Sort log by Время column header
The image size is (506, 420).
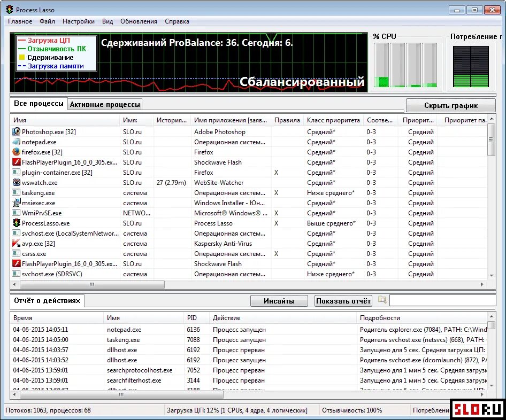(x=57, y=318)
